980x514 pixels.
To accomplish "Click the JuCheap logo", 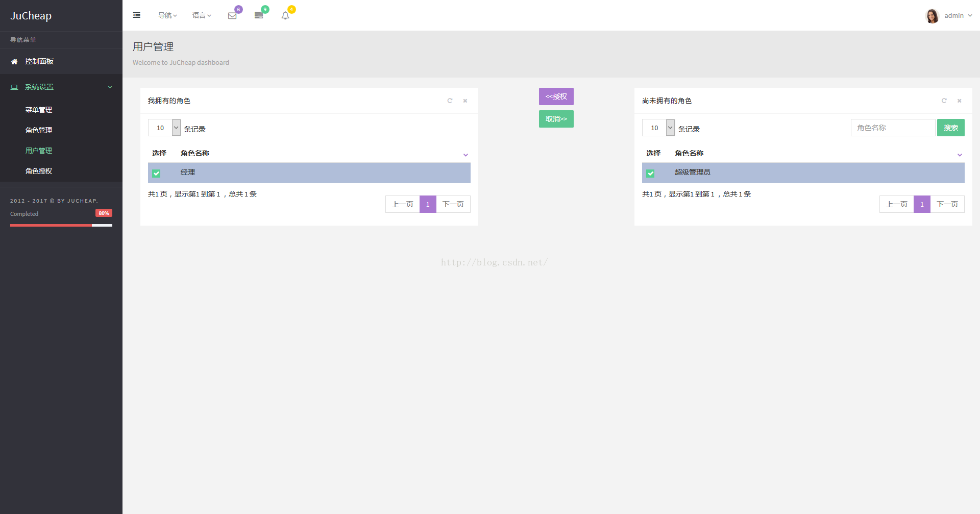I will pyautogui.click(x=31, y=16).
